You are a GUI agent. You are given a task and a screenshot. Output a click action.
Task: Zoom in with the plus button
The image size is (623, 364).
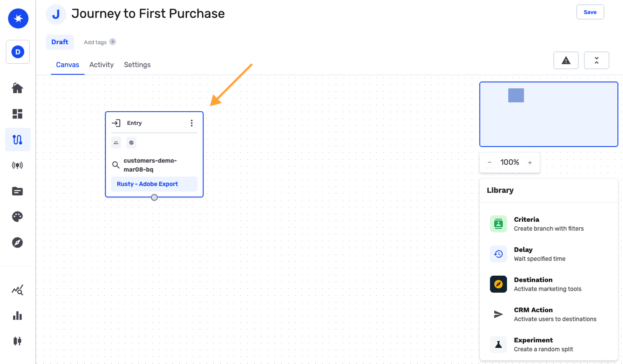click(x=530, y=163)
